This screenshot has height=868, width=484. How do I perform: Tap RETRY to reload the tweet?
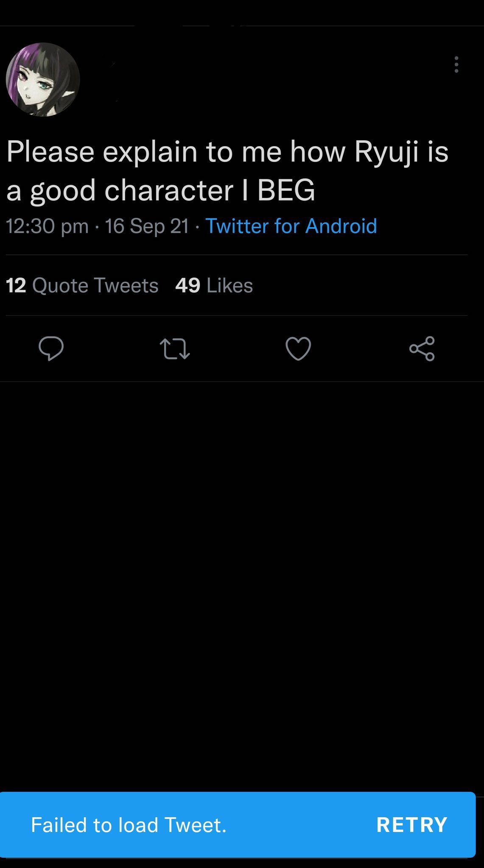412,825
